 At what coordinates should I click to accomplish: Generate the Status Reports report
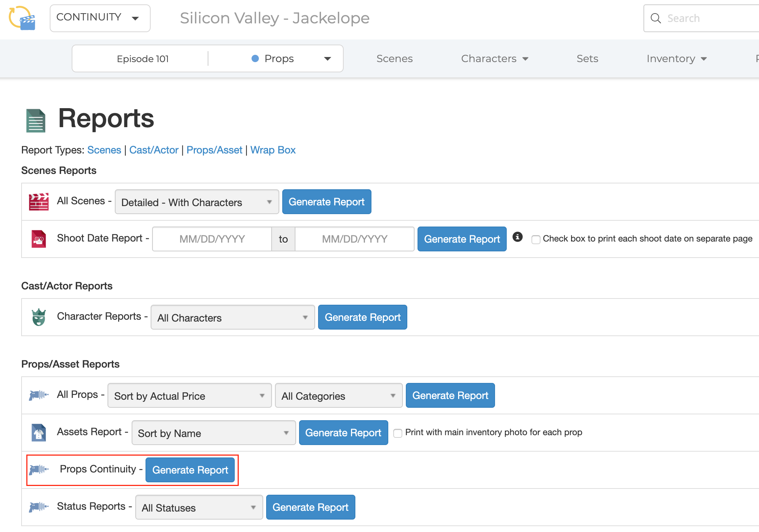(x=311, y=507)
